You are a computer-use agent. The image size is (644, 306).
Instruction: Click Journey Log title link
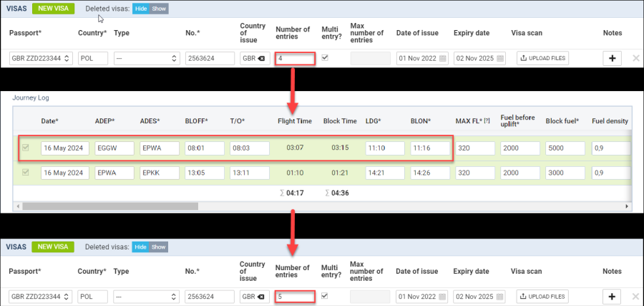point(31,98)
